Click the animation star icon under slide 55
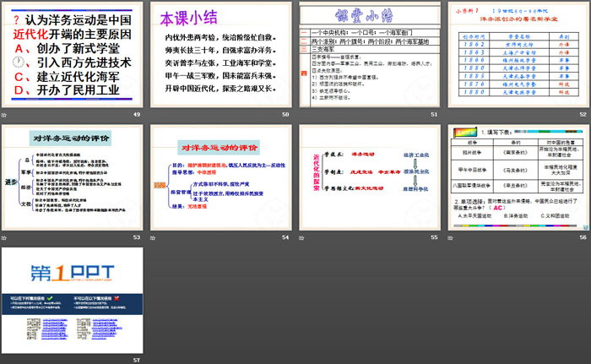 pos(303,237)
